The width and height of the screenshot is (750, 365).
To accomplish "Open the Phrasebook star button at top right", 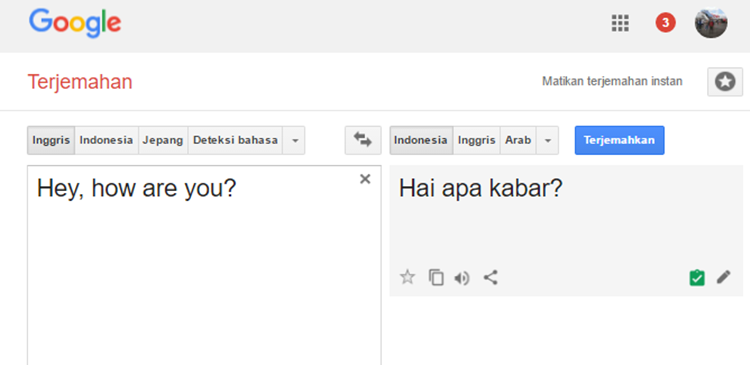I will 725,82.
